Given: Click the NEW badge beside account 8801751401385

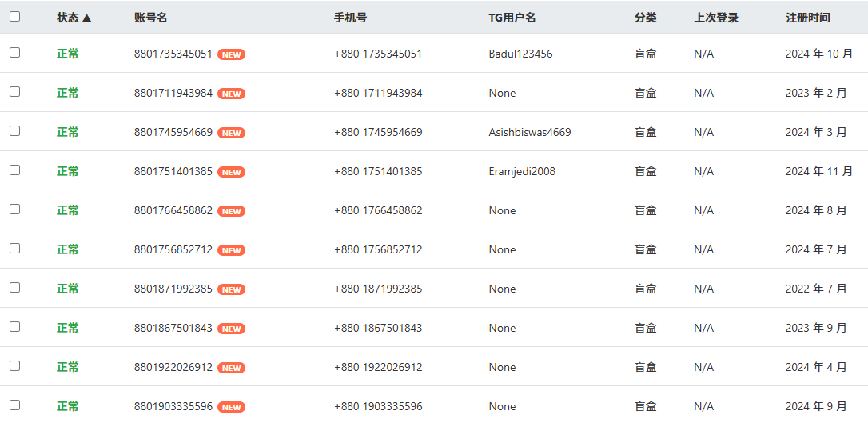Looking at the screenshot, I should pos(231,172).
